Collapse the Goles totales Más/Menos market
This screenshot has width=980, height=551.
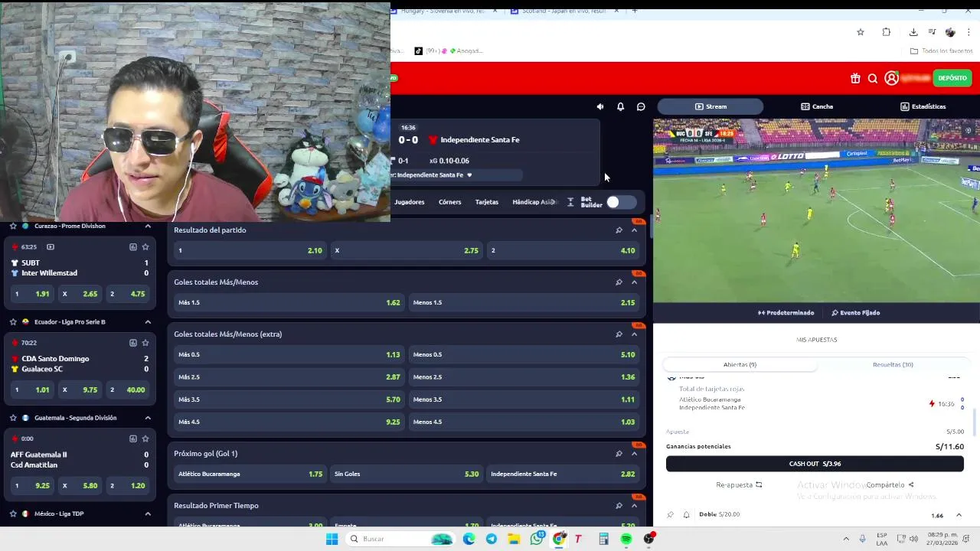[634, 282]
